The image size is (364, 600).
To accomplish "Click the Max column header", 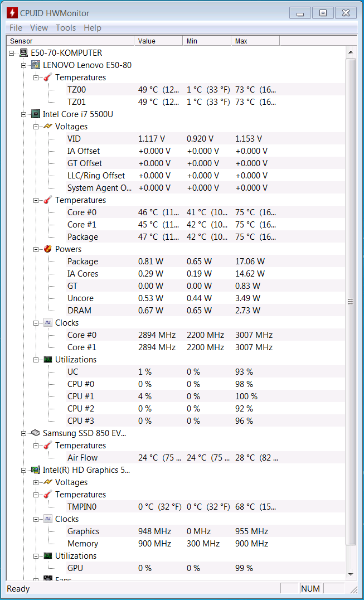I will pyautogui.click(x=255, y=41).
